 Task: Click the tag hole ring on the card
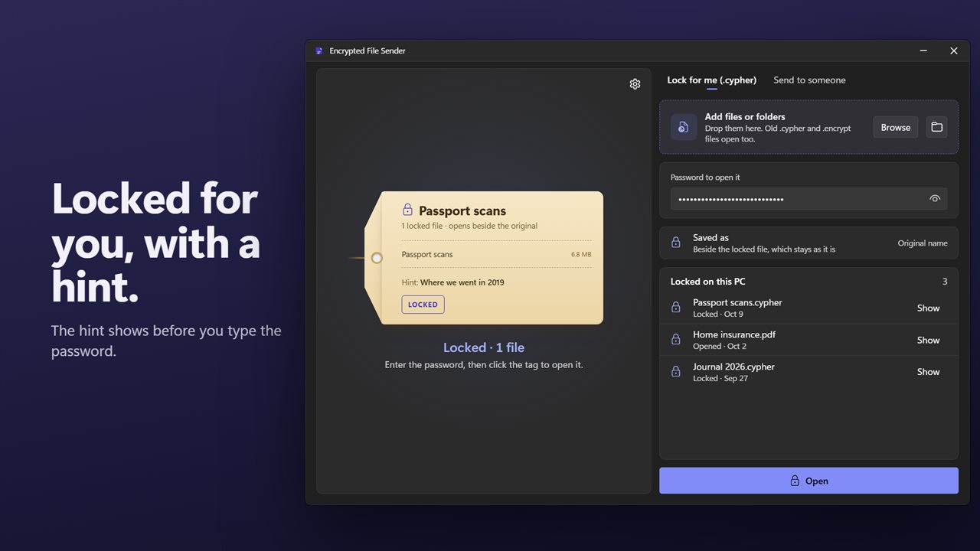click(377, 258)
